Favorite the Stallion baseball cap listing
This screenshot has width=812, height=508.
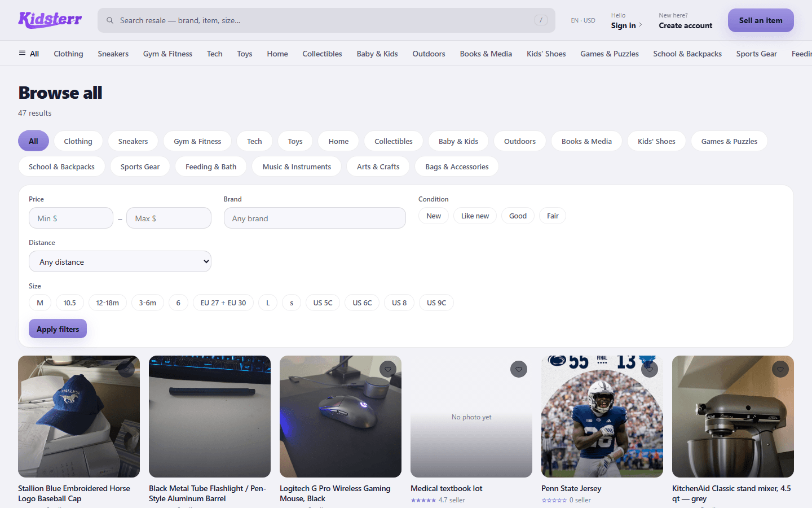(x=126, y=369)
